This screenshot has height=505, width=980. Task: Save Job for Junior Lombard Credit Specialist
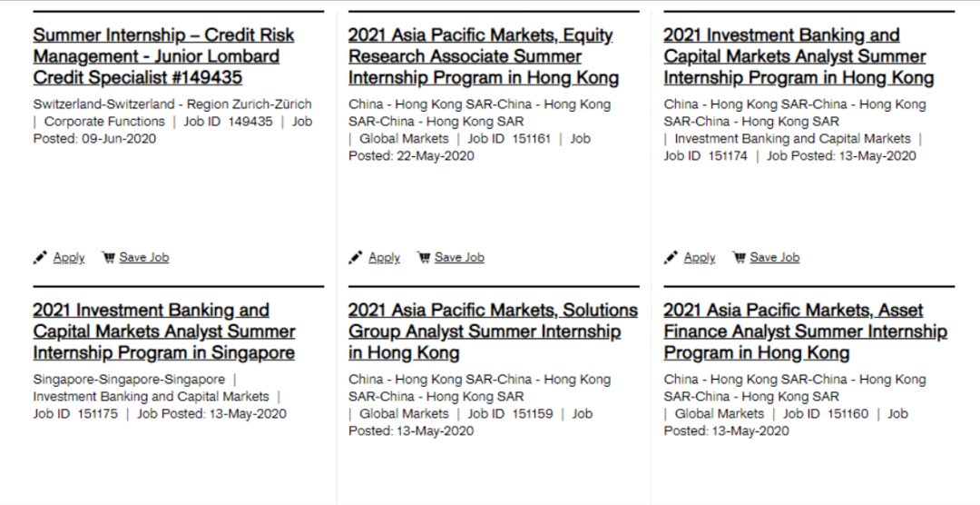coord(144,258)
